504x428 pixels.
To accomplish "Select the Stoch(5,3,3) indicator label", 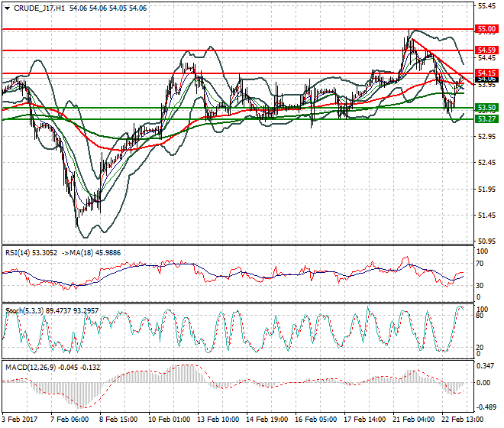I will (52, 311).
